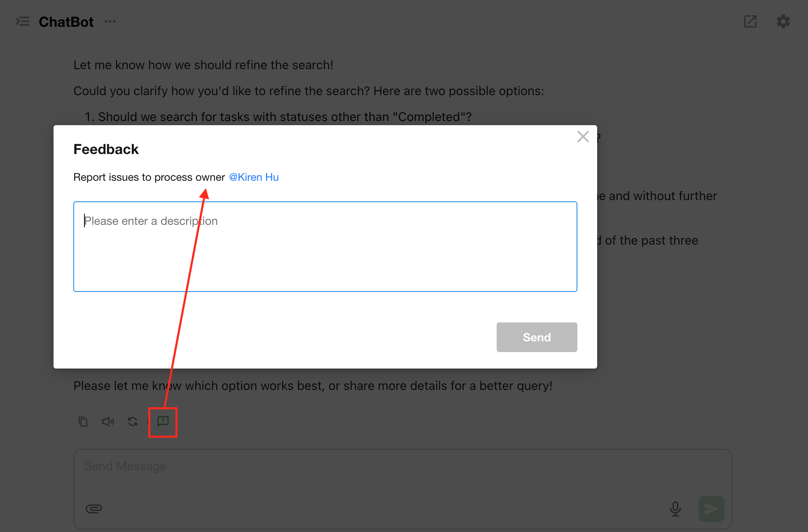Image resolution: width=808 pixels, height=532 pixels.
Task: Read the response aloud with speaker icon
Action: (x=108, y=422)
